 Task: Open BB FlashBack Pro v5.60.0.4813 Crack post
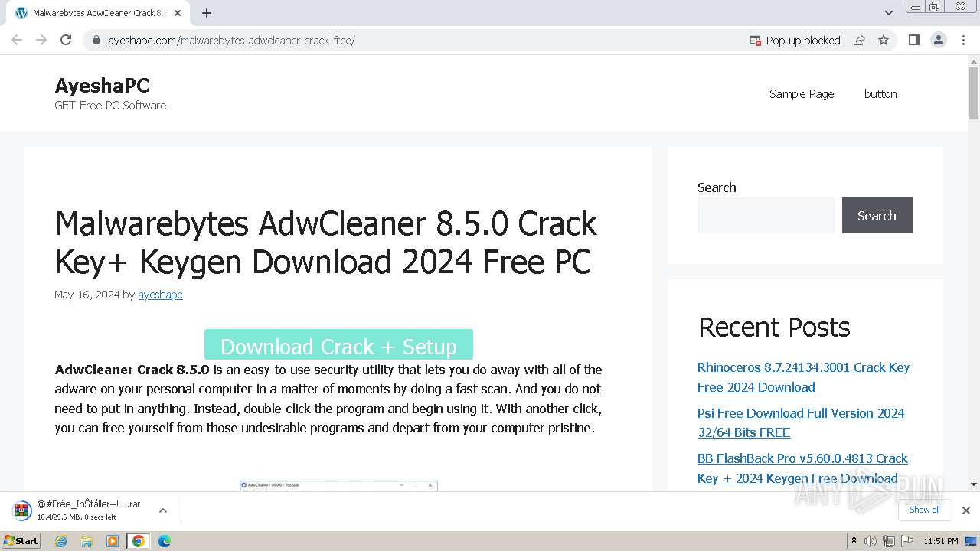click(802, 468)
